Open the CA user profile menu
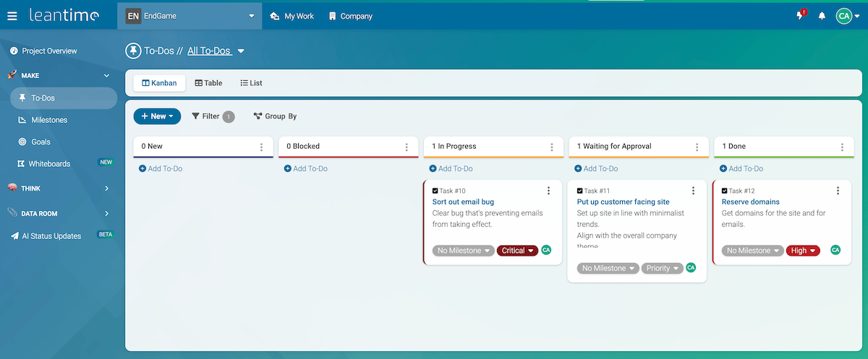868x359 pixels. click(x=847, y=16)
